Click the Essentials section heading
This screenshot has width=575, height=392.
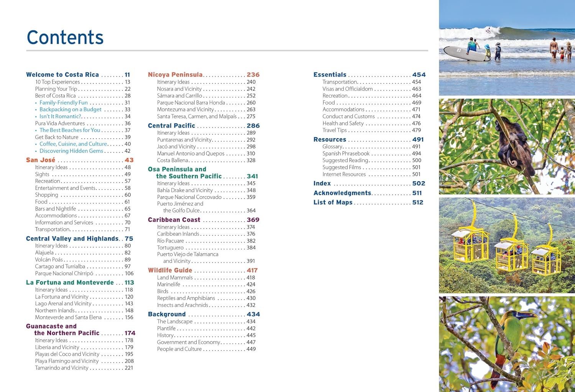(x=330, y=75)
